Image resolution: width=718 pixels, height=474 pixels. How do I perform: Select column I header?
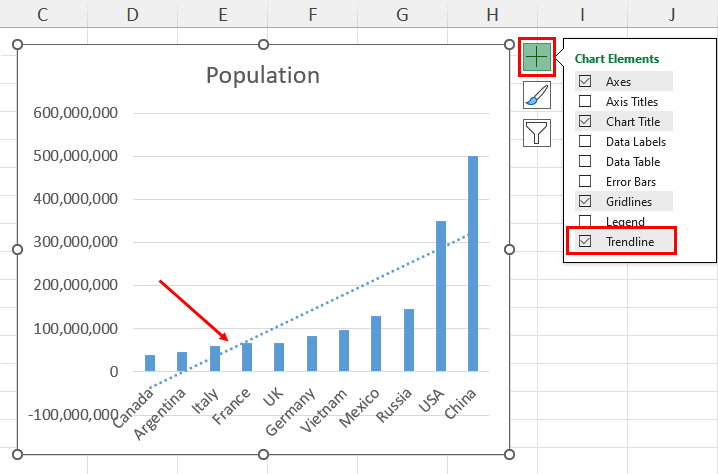click(x=582, y=14)
